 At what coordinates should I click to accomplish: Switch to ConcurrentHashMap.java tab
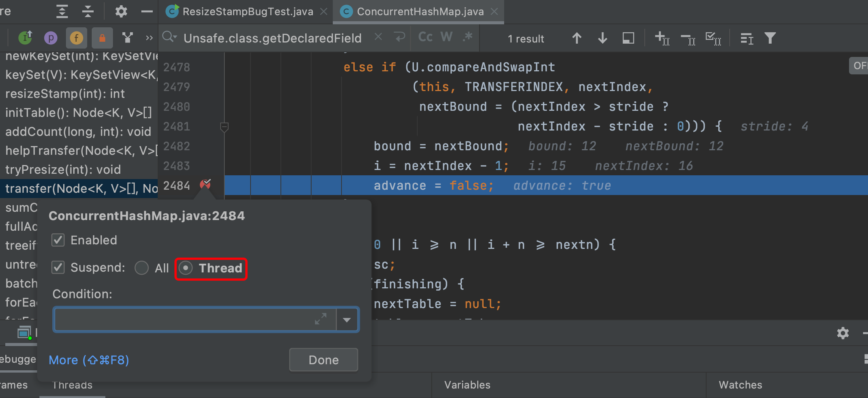(420, 12)
